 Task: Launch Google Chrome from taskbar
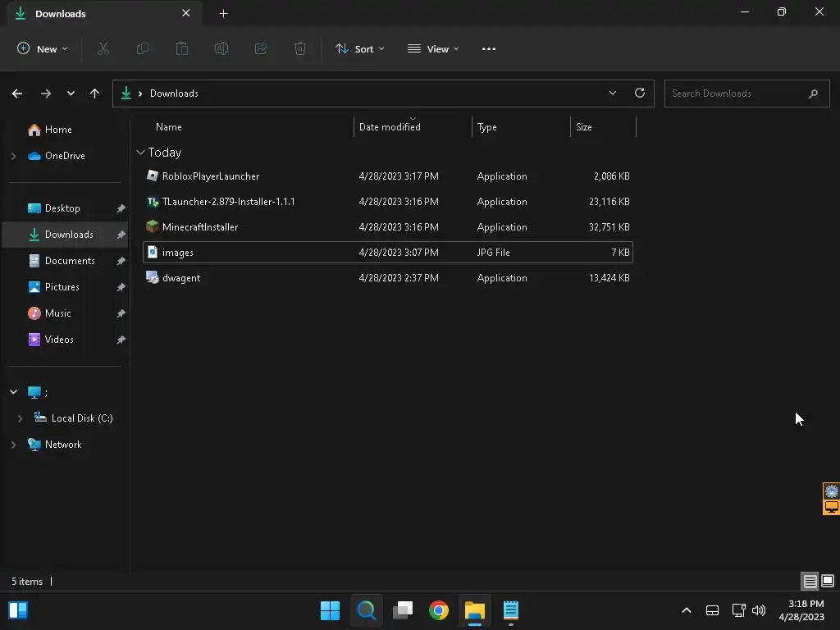click(439, 610)
